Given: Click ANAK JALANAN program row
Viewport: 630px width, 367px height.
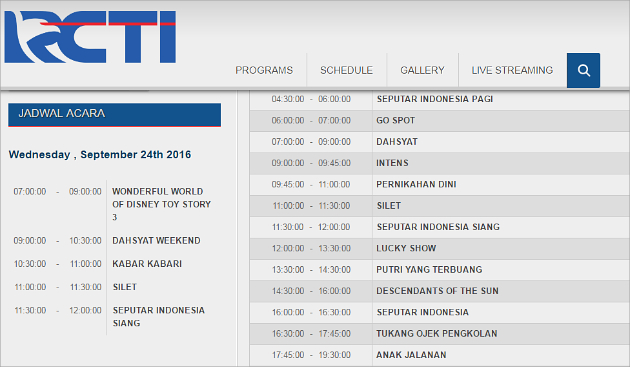Looking at the screenshot, I should [x=440, y=355].
